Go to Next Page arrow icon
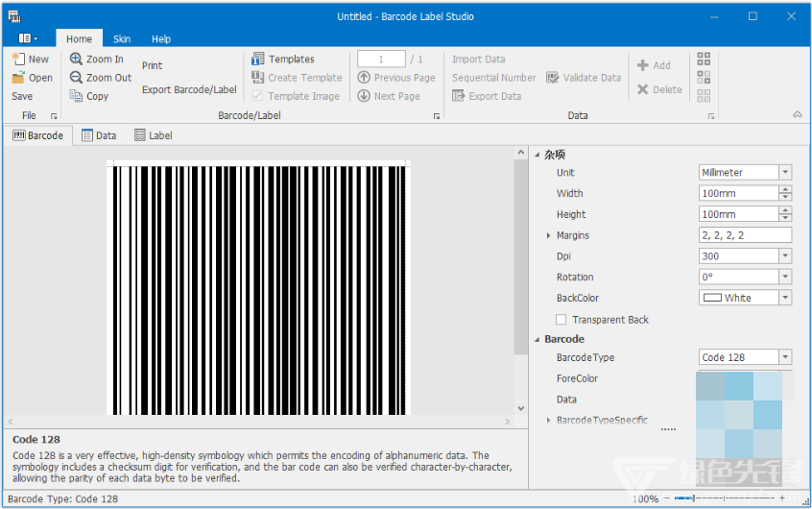 click(x=364, y=96)
